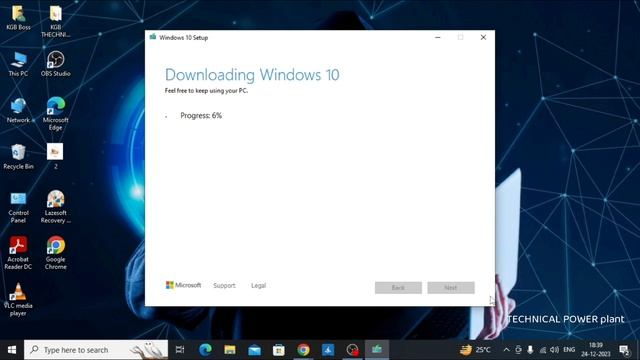This screenshot has height=360, width=640.
Task: Click the Legal link in Setup
Action: (258, 285)
